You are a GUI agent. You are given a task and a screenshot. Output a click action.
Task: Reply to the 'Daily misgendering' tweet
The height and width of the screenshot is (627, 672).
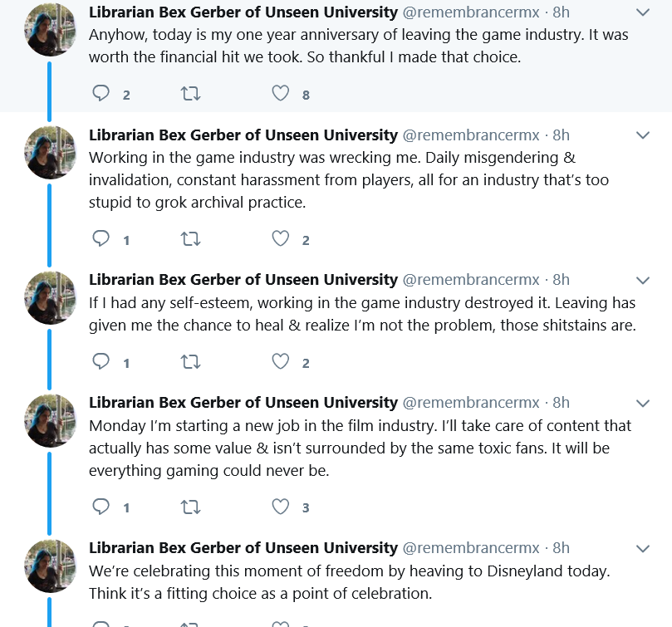pyautogui.click(x=101, y=238)
